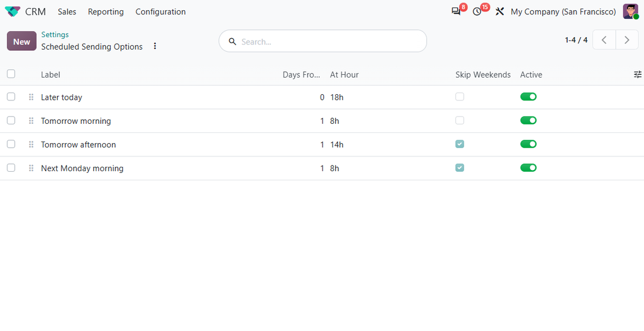Uncheck Skip Weekends for Tomorrow afternoon

tap(459, 144)
